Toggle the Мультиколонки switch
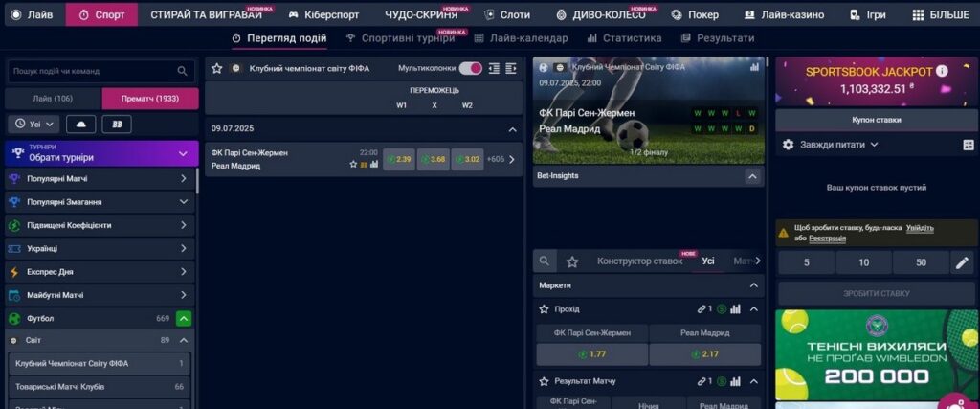980x409 pixels. 471,68
